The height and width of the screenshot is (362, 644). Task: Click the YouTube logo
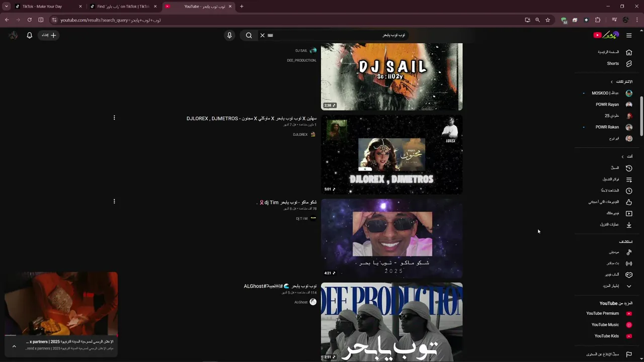(606, 35)
